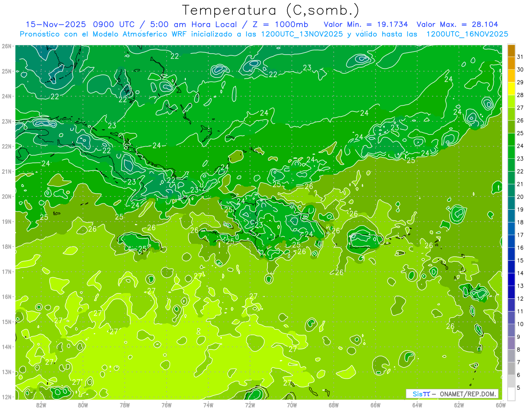Screen dimensions: 532x411
Task: Click the '13N' latitude label
Action: (7, 372)
